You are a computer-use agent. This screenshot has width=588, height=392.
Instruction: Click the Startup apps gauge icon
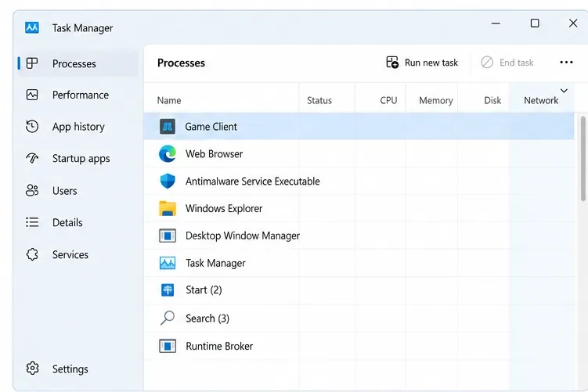[32, 158]
